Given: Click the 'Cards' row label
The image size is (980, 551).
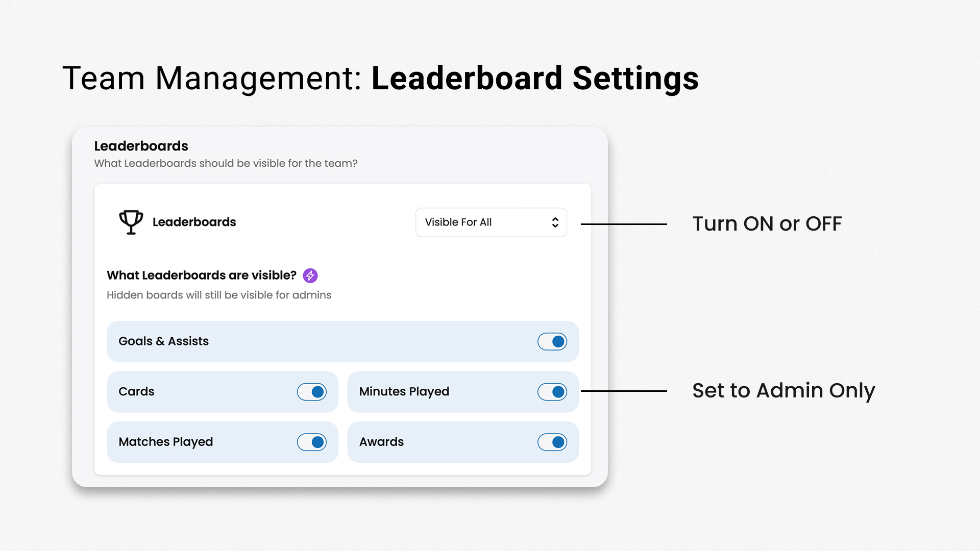Looking at the screenshot, I should [x=136, y=392].
